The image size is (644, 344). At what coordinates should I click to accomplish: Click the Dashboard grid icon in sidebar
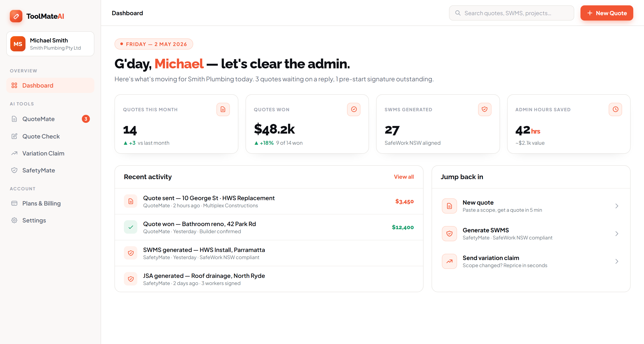pyautogui.click(x=14, y=85)
